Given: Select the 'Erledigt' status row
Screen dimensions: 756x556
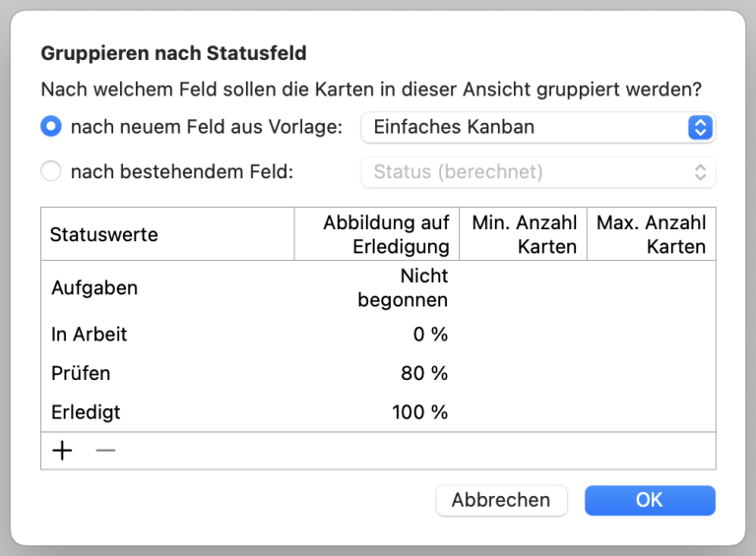Looking at the screenshot, I should coord(378,412).
